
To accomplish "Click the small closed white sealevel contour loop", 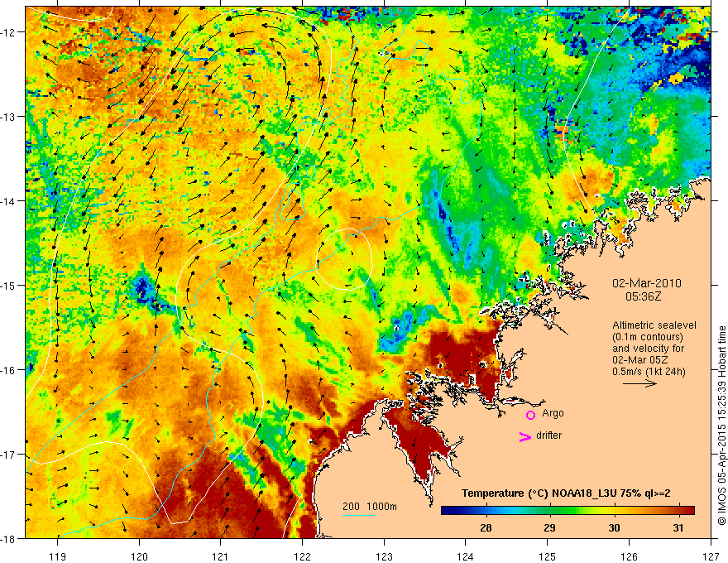I will pos(344,259).
